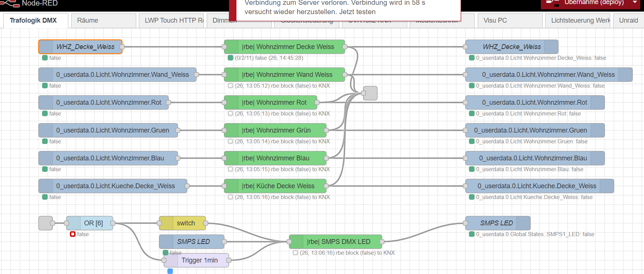Click icon of SMPS LED output node

523,223
